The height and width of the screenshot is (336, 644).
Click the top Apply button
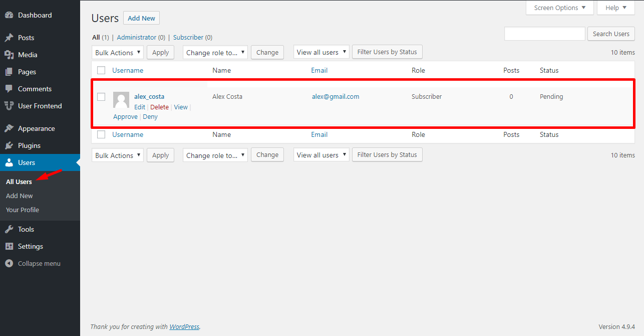[160, 52]
